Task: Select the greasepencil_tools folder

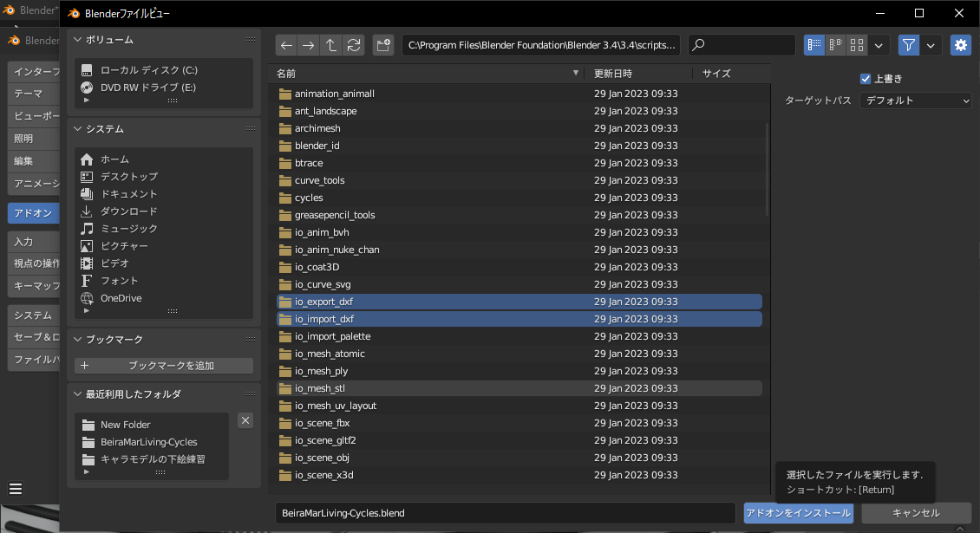Action: [519, 215]
